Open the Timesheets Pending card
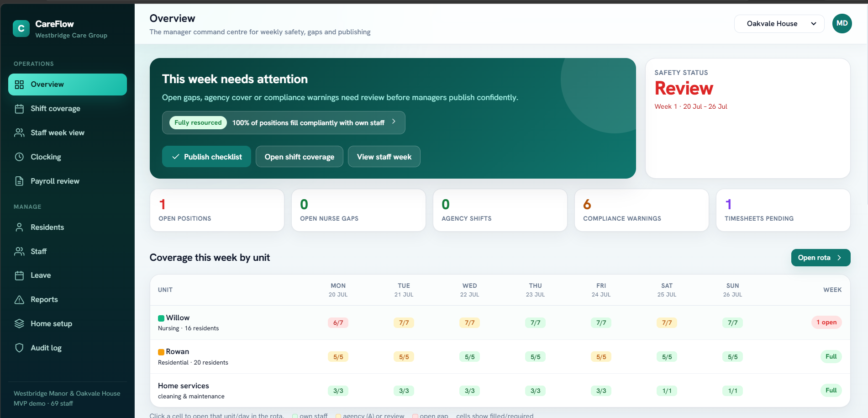Viewport: 868px width, 418px height. (x=783, y=210)
